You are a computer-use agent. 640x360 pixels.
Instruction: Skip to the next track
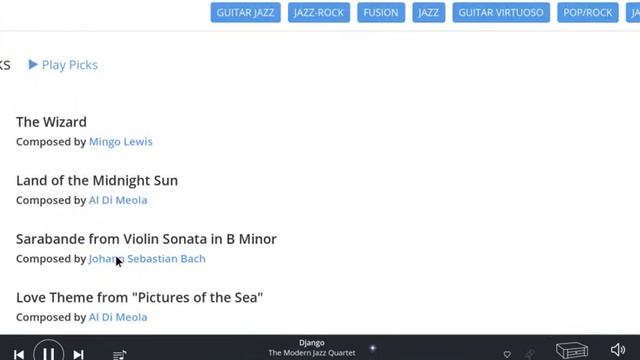coord(78,354)
